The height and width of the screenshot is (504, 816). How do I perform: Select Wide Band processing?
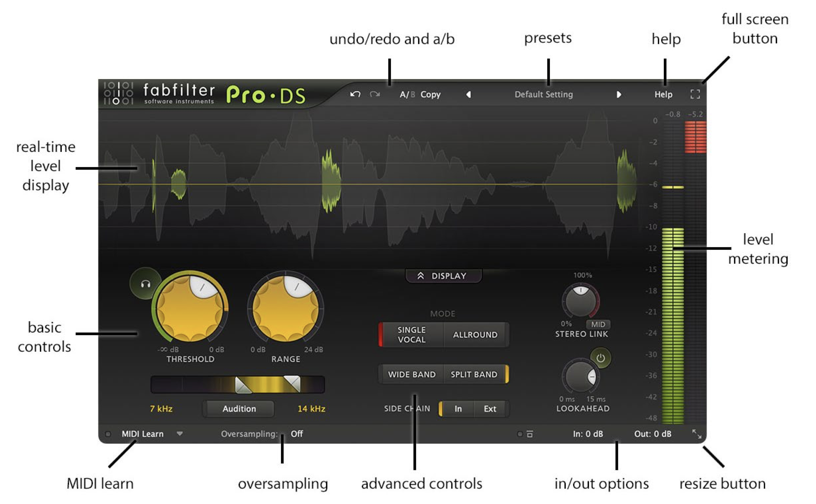[x=412, y=374]
